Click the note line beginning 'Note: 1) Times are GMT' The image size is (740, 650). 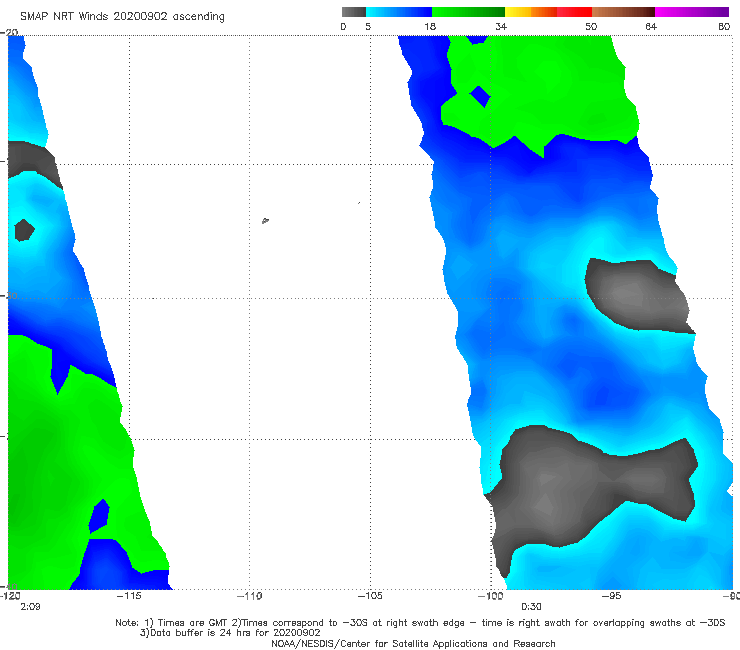coord(420,623)
